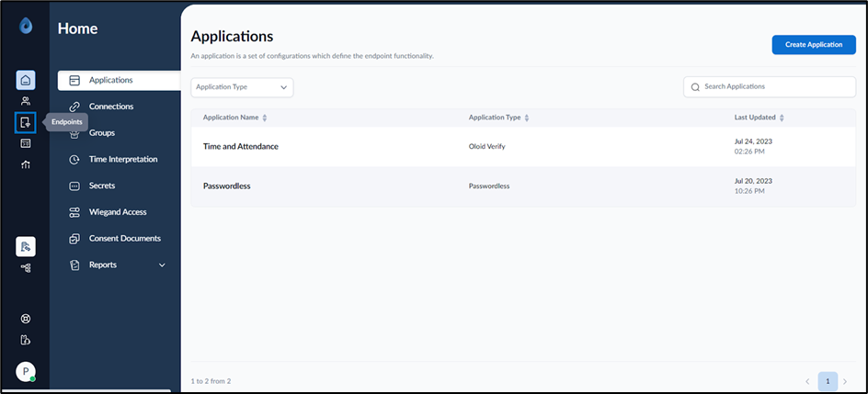Screen dimensions: 868x394
Task: Open the workflow tree icon in the rail
Action: pyautogui.click(x=26, y=268)
